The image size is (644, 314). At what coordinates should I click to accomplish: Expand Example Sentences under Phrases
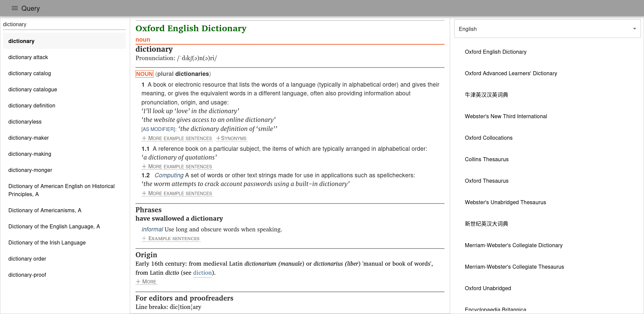coord(171,238)
